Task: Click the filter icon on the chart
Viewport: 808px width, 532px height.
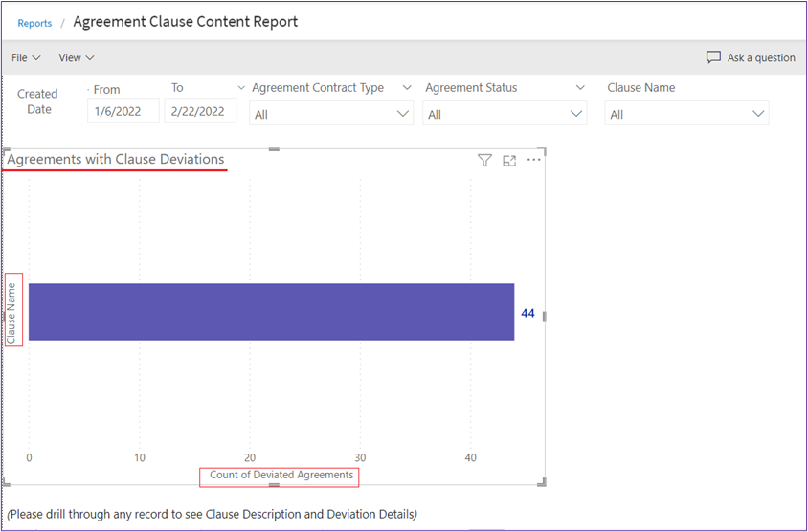Action: (x=484, y=161)
